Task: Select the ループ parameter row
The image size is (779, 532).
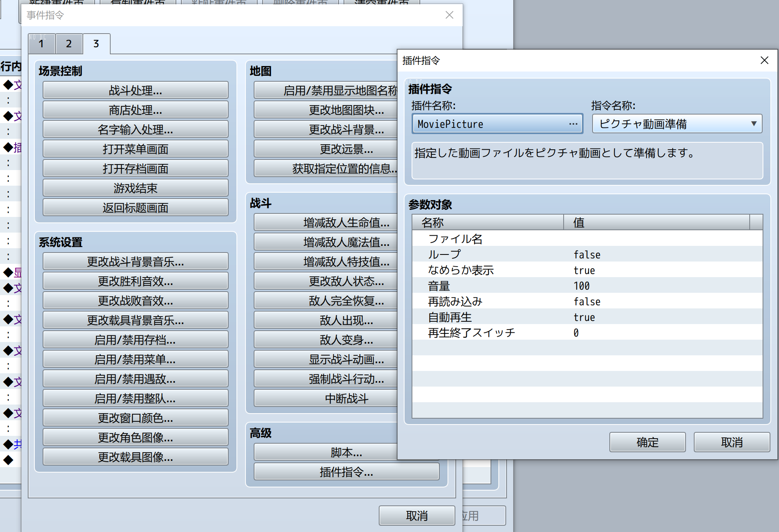Action: (x=587, y=254)
